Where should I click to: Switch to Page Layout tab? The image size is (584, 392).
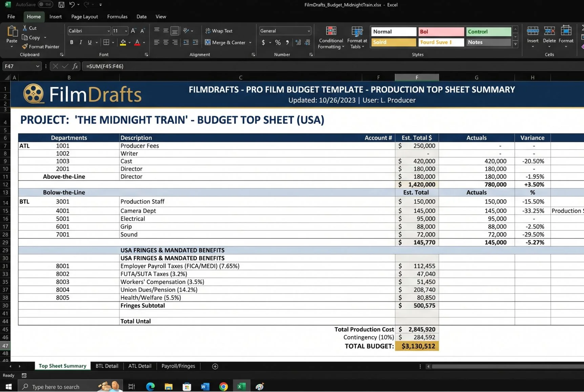[84, 17]
